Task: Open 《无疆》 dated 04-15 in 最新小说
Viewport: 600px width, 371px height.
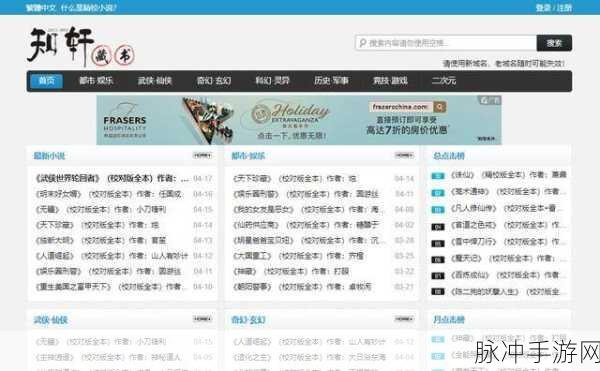Action: tap(101, 210)
